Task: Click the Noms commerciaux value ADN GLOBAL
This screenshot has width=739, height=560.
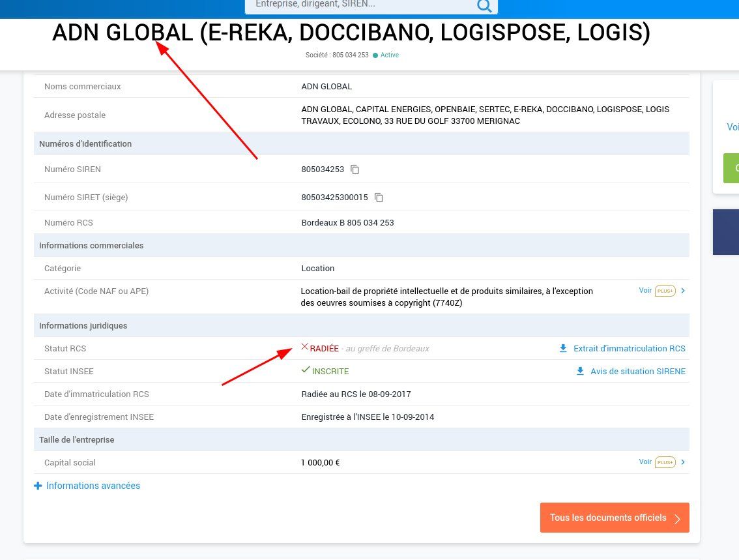Action: tap(326, 86)
